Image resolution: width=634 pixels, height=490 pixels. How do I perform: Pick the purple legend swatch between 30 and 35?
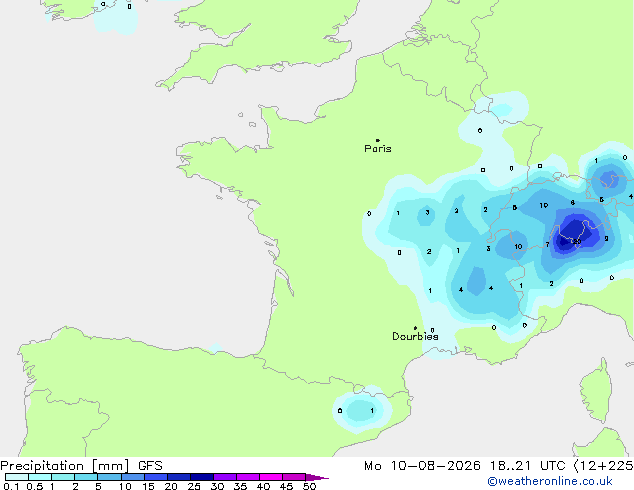tap(225, 477)
